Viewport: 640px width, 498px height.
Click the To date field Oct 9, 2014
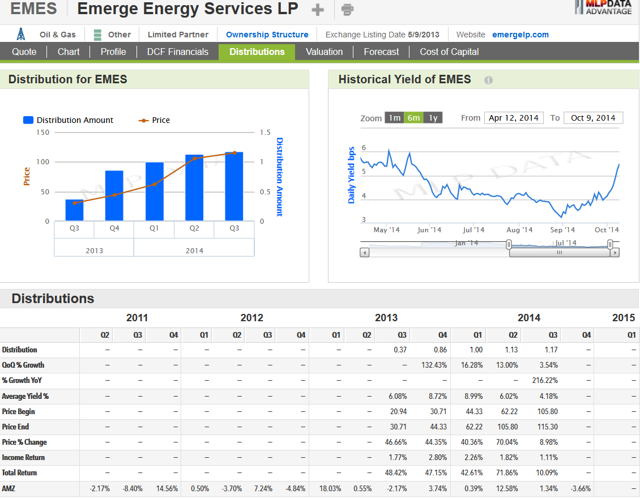pos(593,118)
